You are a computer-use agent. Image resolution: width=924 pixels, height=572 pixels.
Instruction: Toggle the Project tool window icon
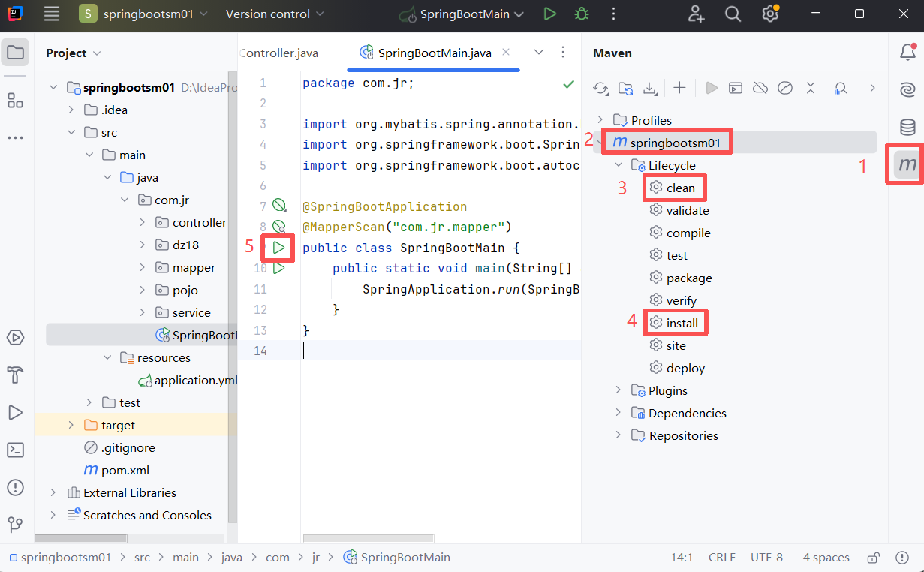pos(15,53)
